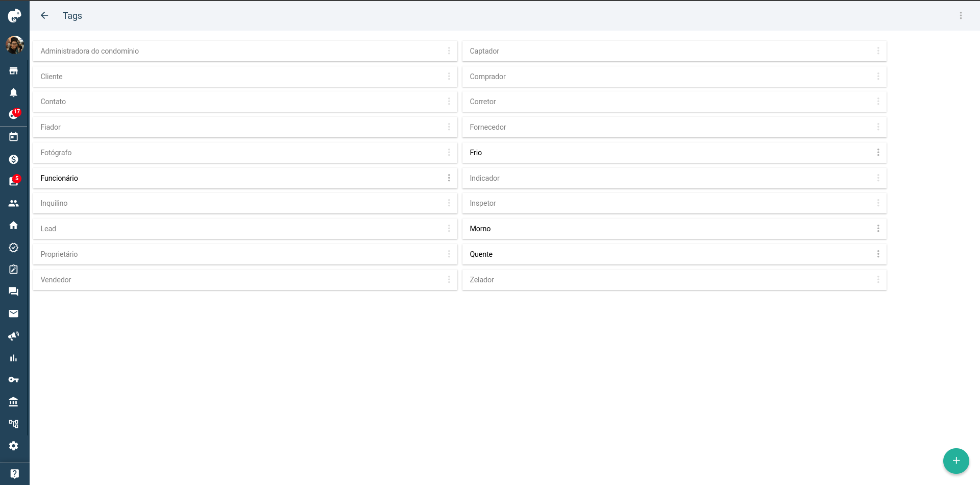Open options menu for Funcionário tag

449,178
